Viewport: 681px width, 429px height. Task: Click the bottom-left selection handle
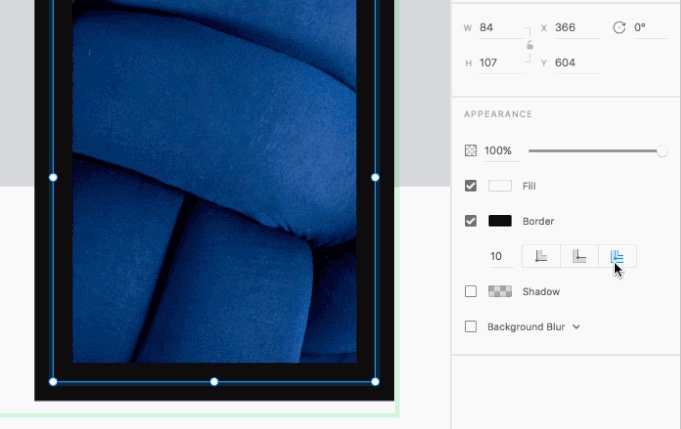coord(53,382)
